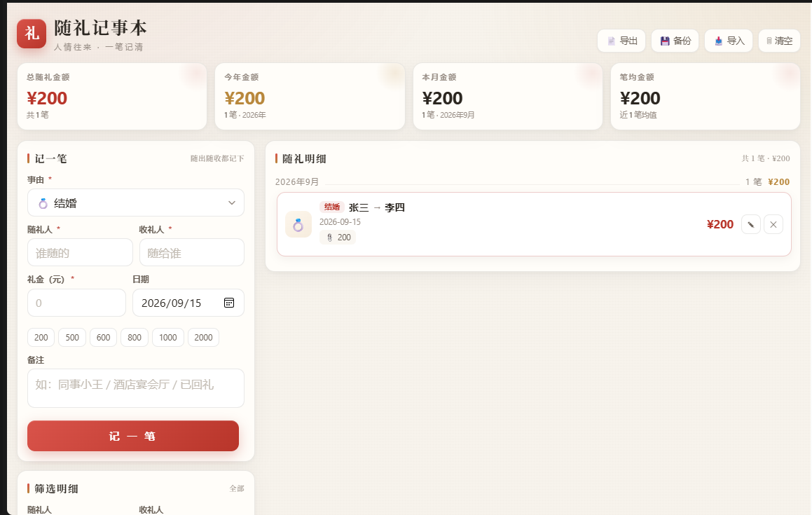Focus the 收礼人 input field
The height and width of the screenshot is (515, 812).
[191, 252]
